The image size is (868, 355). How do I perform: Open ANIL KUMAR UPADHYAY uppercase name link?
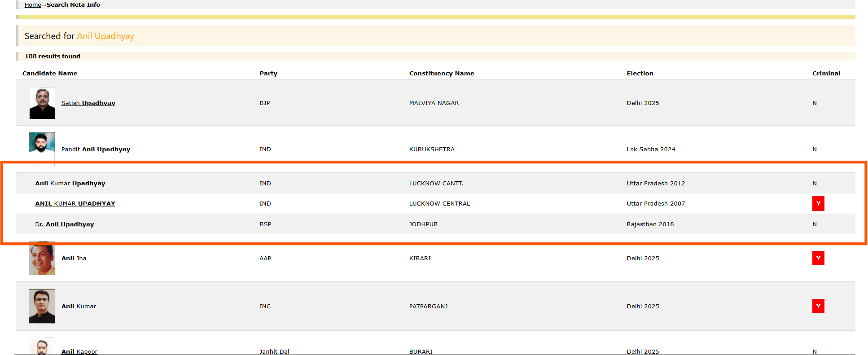coord(75,204)
